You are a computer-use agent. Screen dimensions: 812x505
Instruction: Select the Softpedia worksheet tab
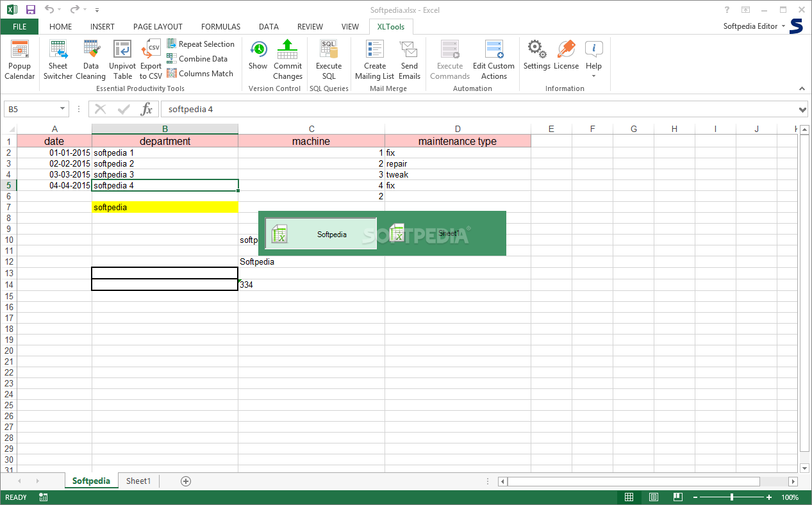pyautogui.click(x=91, y=481)
